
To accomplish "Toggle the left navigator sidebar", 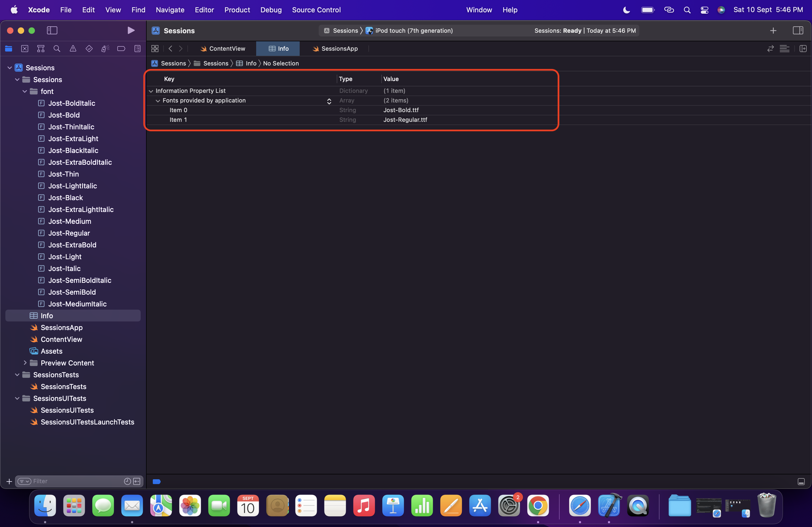I will (52, 30).
